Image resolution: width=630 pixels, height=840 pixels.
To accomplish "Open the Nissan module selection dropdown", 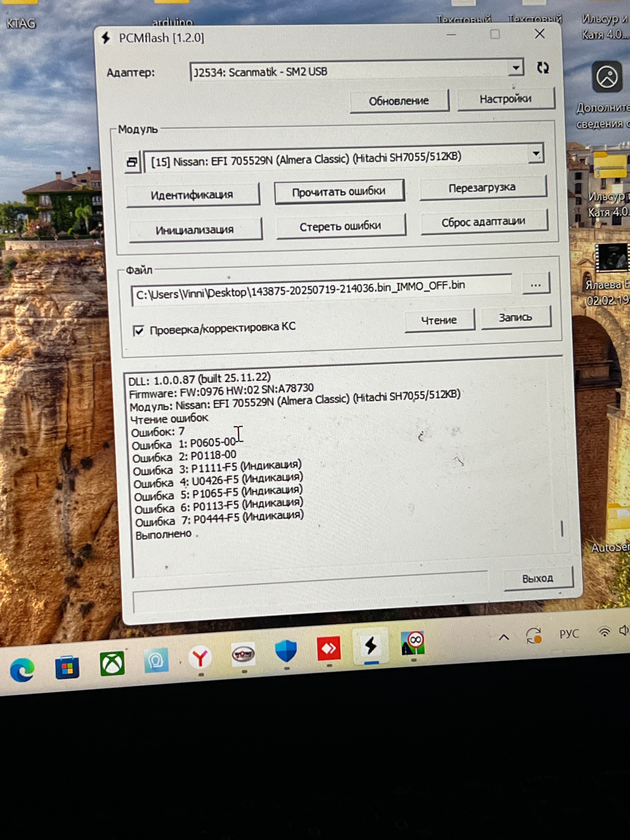I will [x=536, y=154].
